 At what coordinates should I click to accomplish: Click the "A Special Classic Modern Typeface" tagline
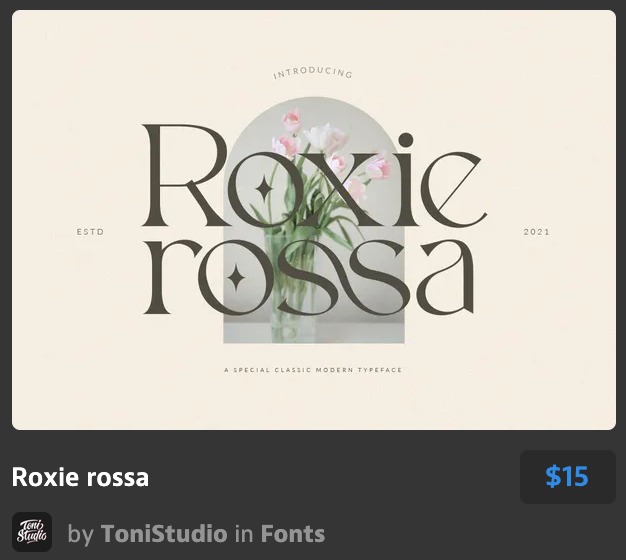(313, 370)
